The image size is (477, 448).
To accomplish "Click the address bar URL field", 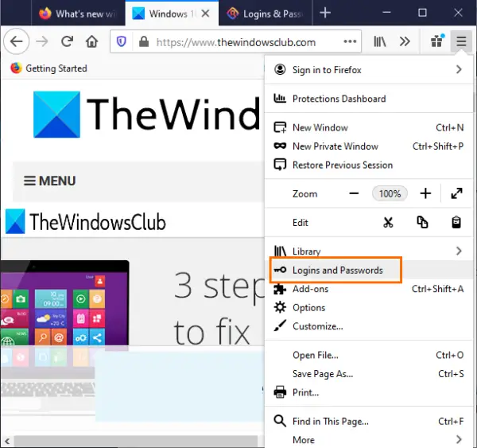I will click(x=236, y=42).
